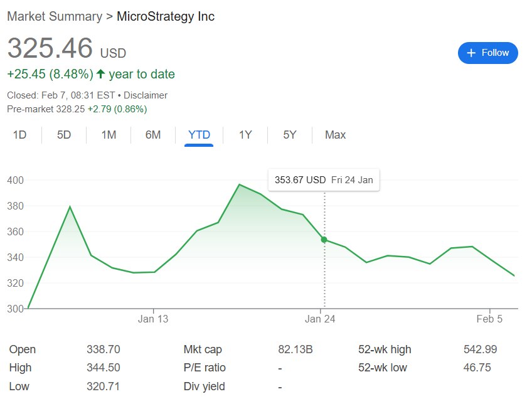Click the 52-wk low value 46.75
Screen dimensions: 532x399
(477, 368)
